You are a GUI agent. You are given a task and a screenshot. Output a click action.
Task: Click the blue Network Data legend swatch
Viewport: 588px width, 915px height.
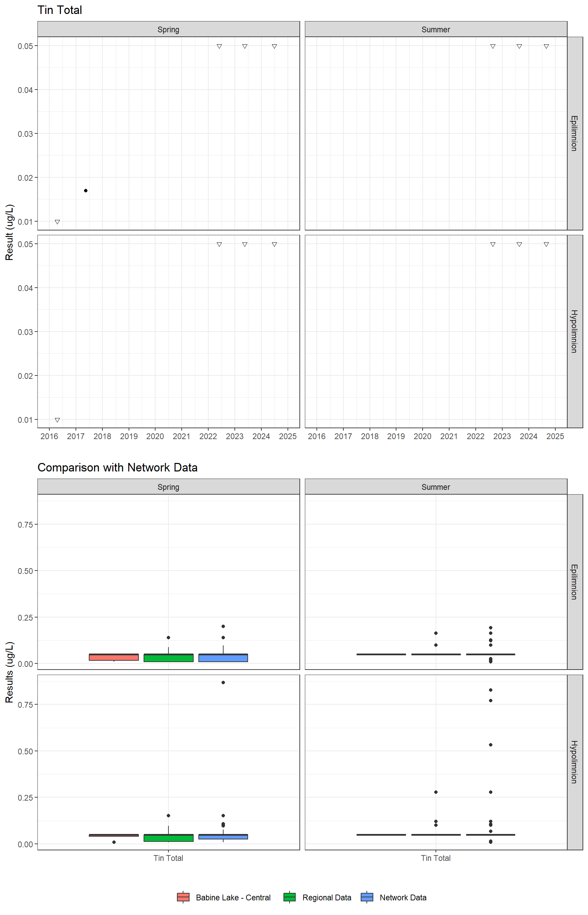pos(367,897)
